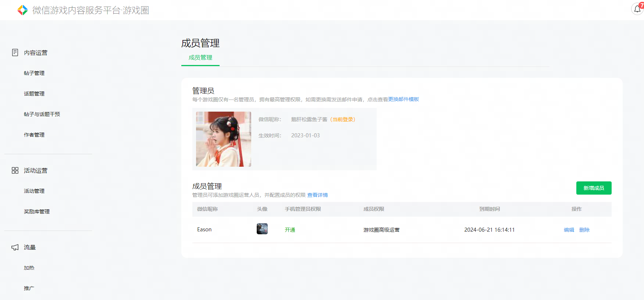Click the 成员权限 column header

tap(374, 209)
